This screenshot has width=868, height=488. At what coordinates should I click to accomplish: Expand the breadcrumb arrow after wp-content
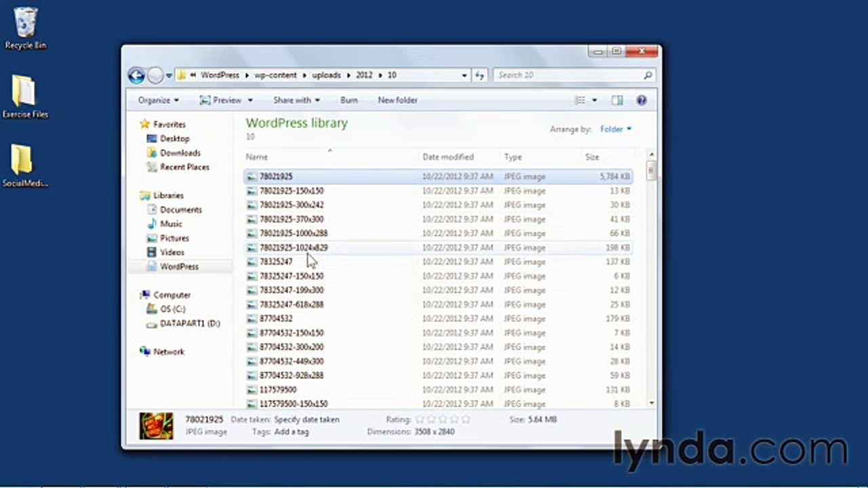point(304,75)
